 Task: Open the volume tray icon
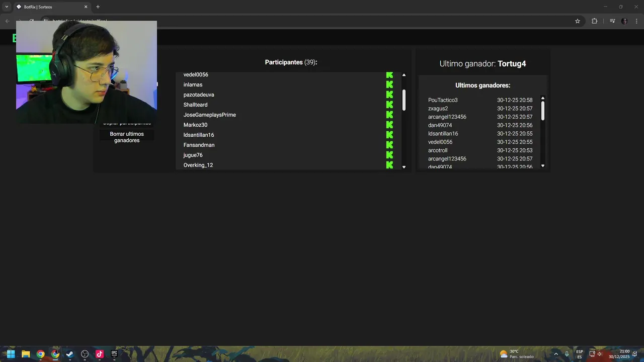click(x=600, y=354)
